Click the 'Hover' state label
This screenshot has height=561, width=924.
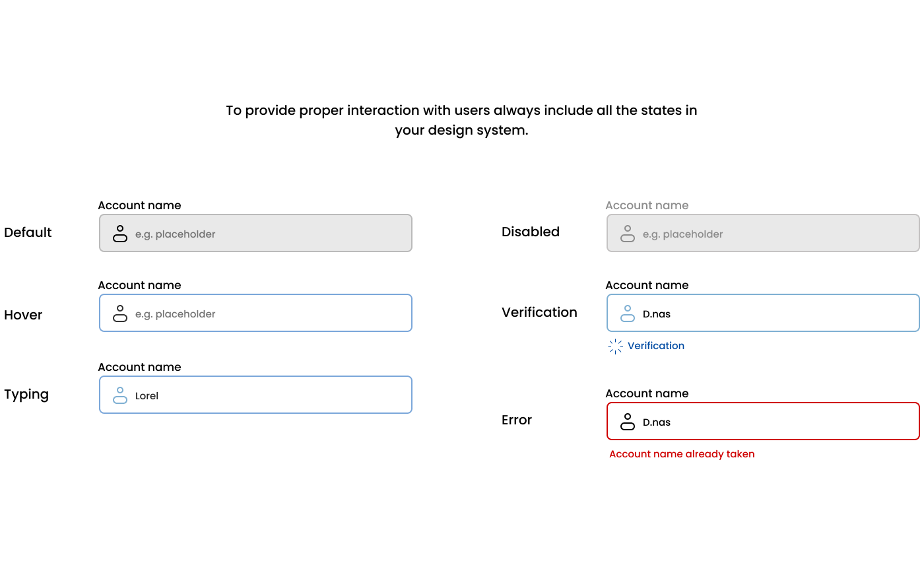click(x=23, y=315)
